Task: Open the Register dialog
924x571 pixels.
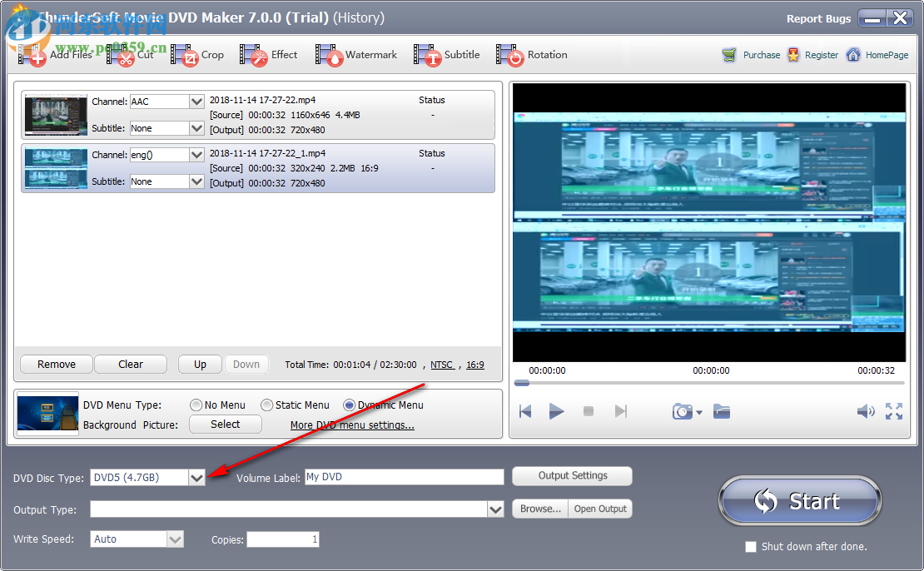Action: (822, 54)
